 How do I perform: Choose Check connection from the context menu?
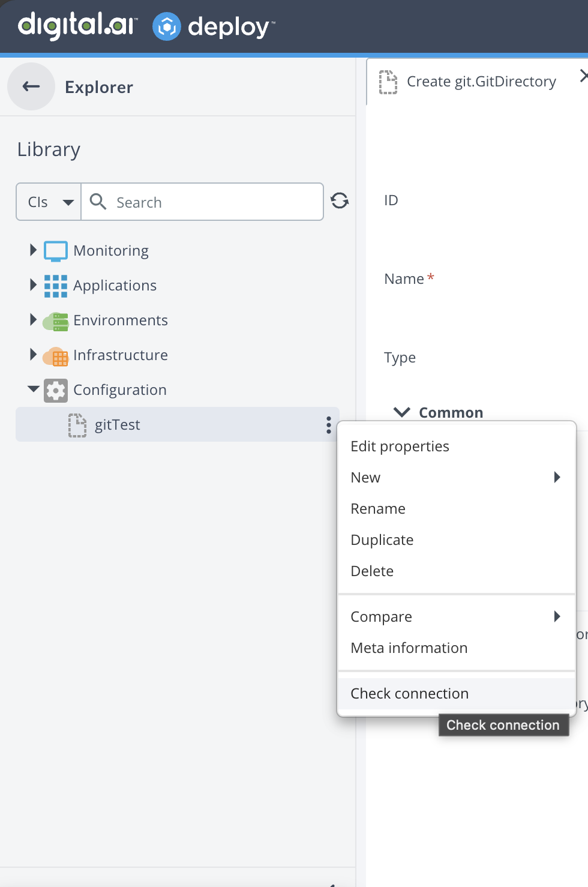click(x=409, y=693)
